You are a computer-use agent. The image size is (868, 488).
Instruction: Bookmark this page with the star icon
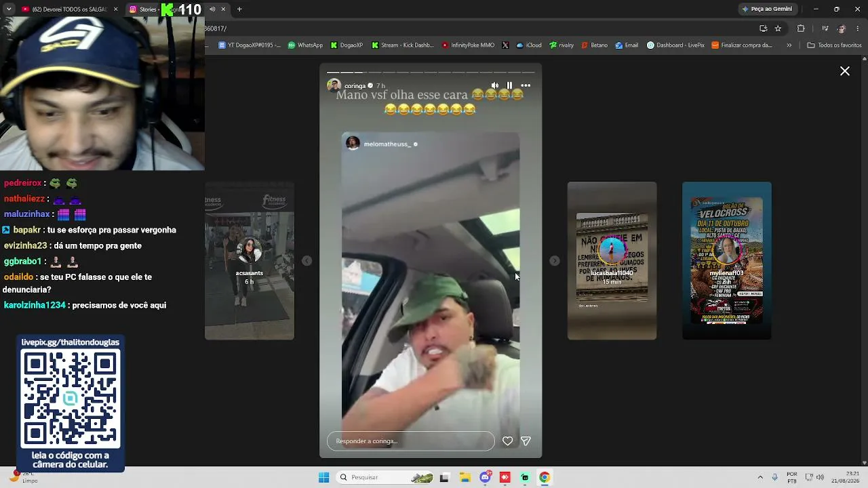click(x=778, y=28)
